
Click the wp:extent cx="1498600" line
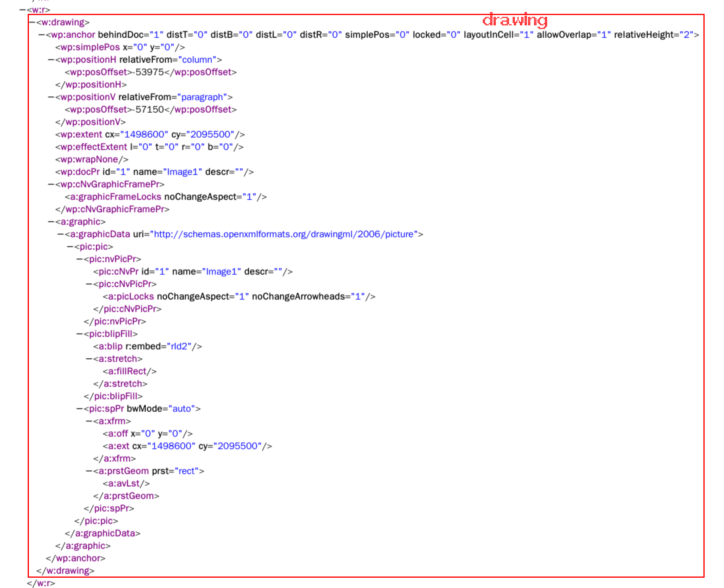click(x=150, y=135)
